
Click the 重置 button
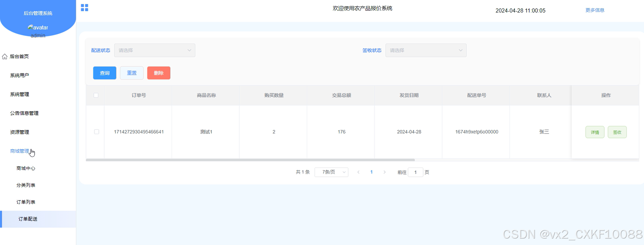point(132,73)
